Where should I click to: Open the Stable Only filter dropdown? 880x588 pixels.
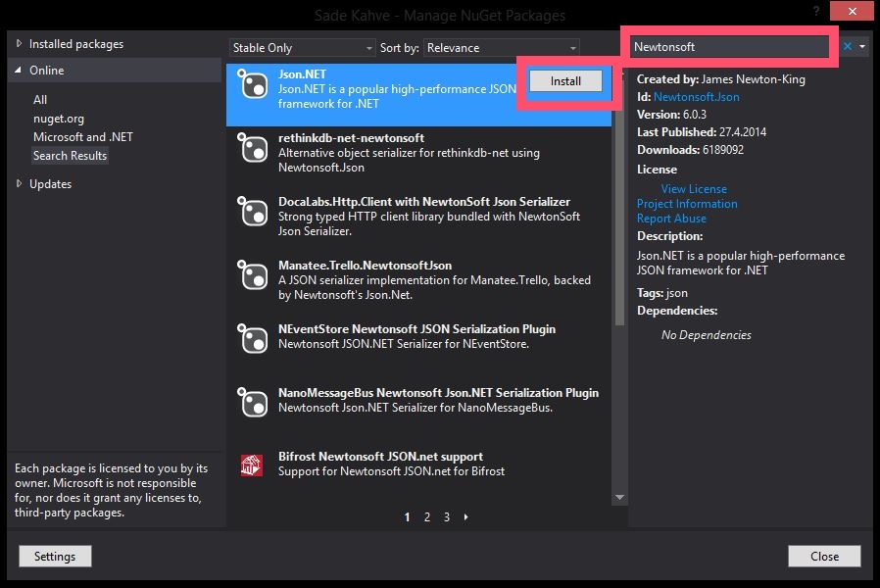coord(302,47)
